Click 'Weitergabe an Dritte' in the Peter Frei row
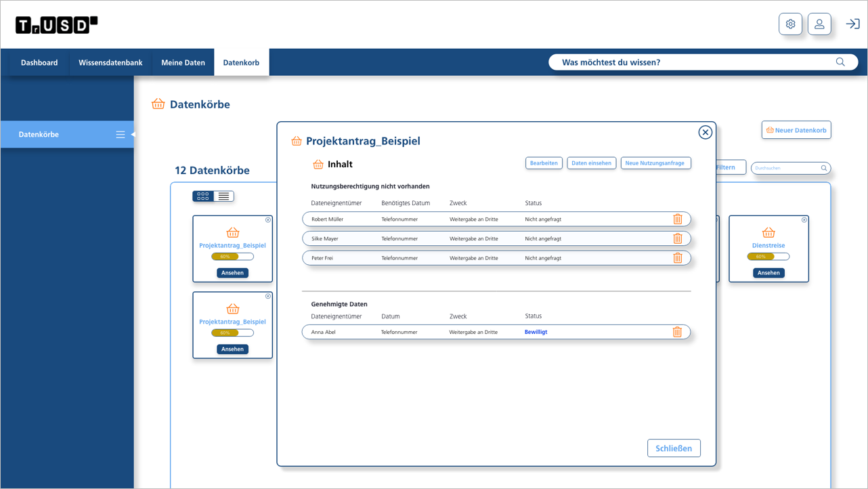This screenshot has width=868, height=489. [474, 258]
